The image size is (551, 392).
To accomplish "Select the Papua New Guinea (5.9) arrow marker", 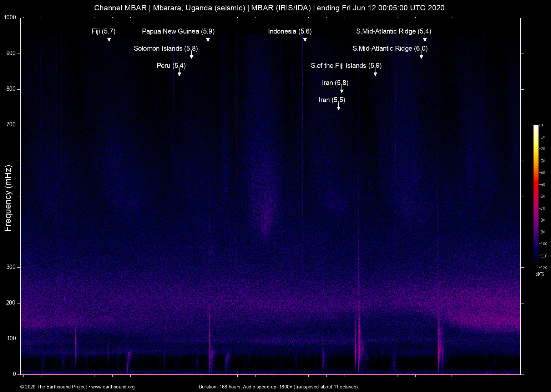I will 208,39.
